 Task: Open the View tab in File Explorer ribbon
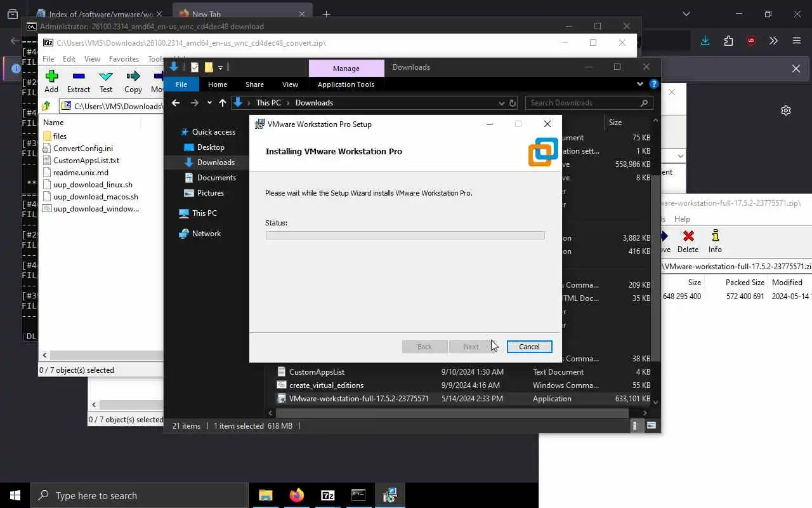290,84
